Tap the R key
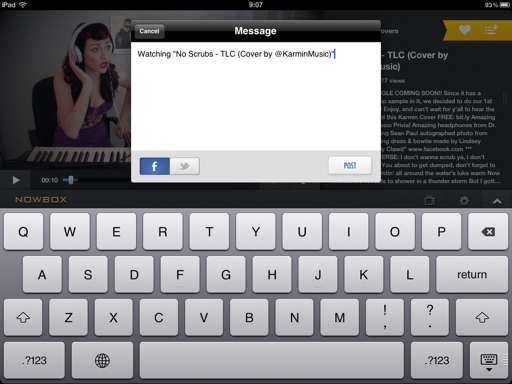Screen dimensions: 512x384 coord(163,232)
